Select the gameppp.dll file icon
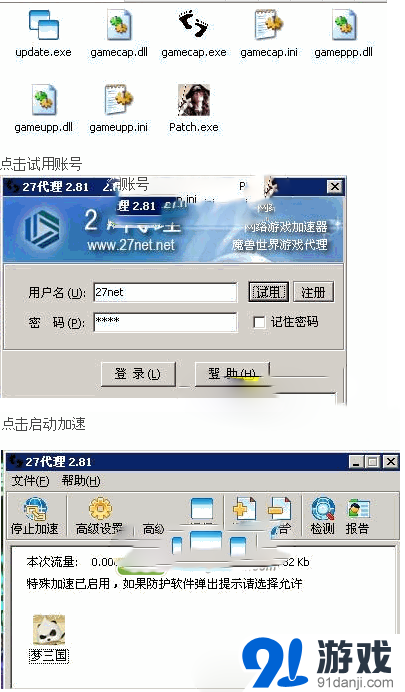The image size is (405, 692). [344, 25]
